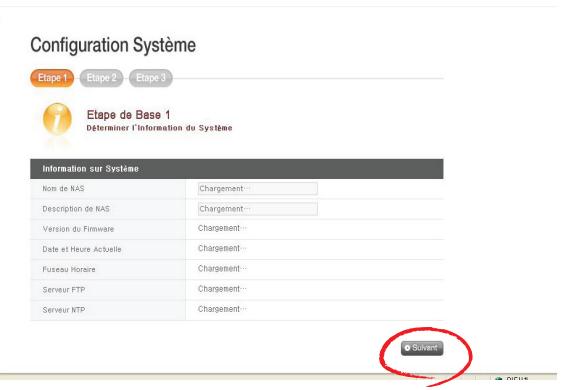Focus the Description de NAS input field

pyautogui.click(x=258, y=209)
